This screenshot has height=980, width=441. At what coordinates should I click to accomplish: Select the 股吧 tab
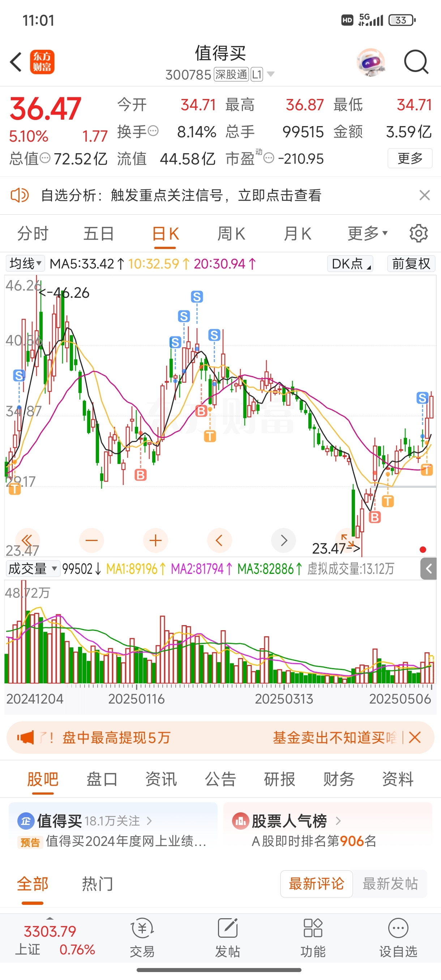[43, 779]
